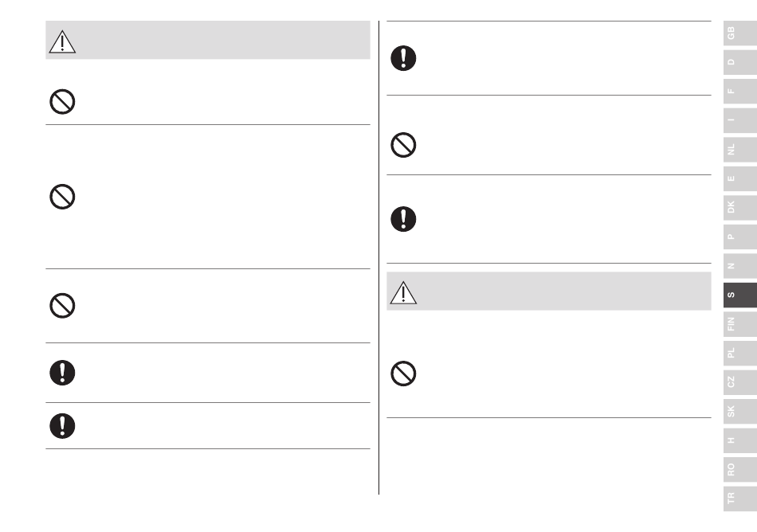Select the F language tab
Screen dimensions: 757x532
740,91
